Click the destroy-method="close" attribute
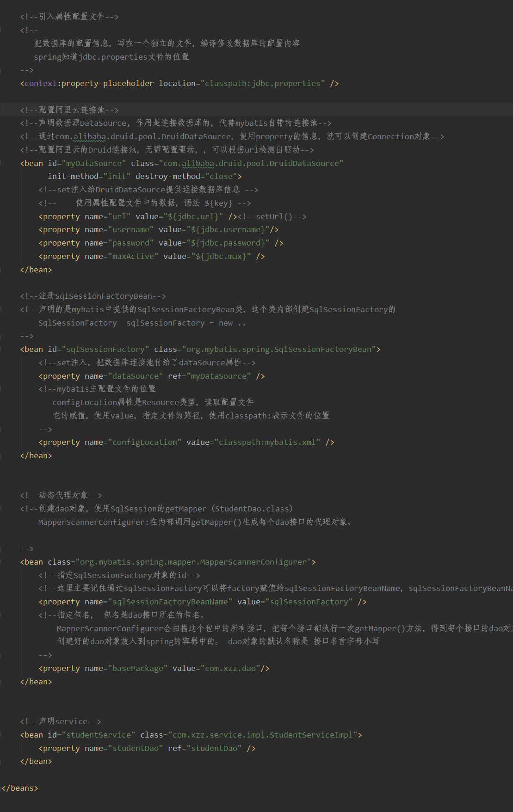This screenshot has width=513, height=812. (186, 176)
